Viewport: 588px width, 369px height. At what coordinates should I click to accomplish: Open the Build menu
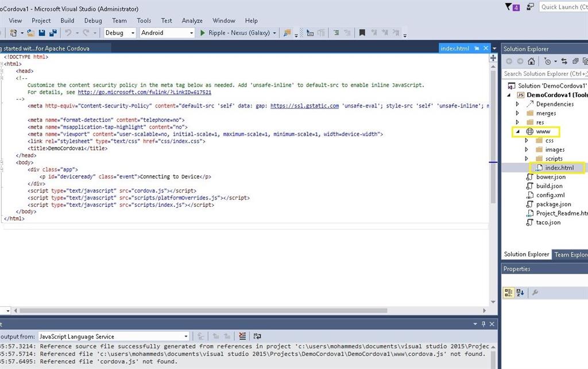67,21
